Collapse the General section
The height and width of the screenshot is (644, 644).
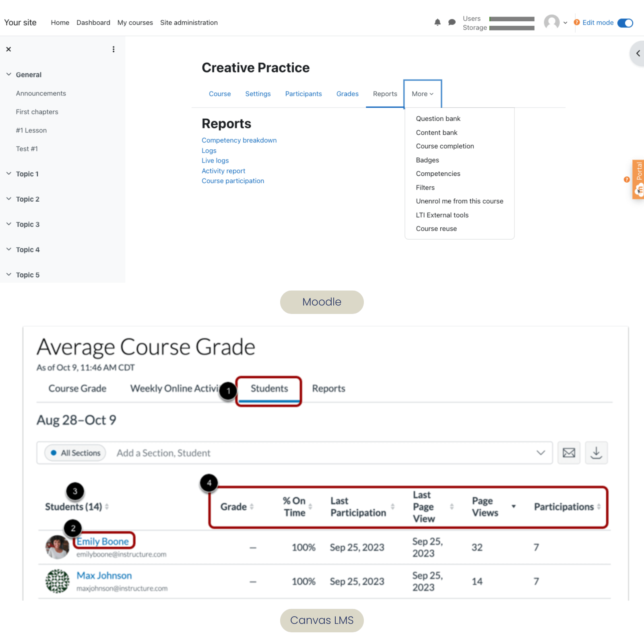(9, 74)
